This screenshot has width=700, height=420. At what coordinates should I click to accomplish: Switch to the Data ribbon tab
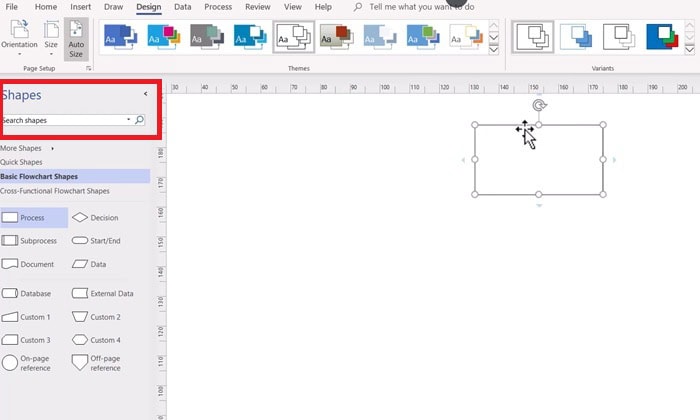click(x=183, y=7)
